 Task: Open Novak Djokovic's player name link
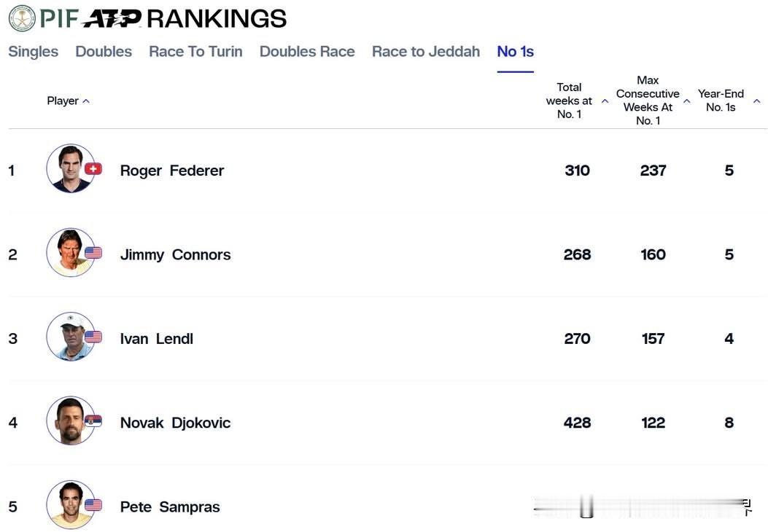175,423
